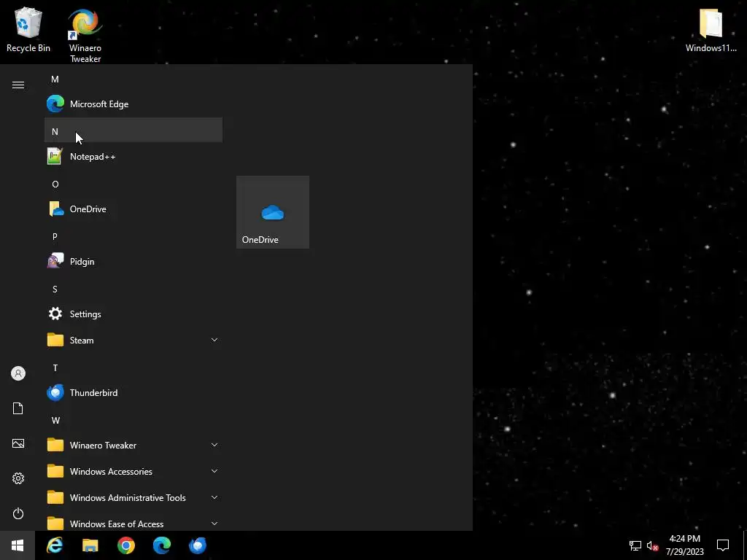Open Microsoft Edge from the taskbar
Image resolution: width=747 pixels, height=560 pixels.
[161, 545]
